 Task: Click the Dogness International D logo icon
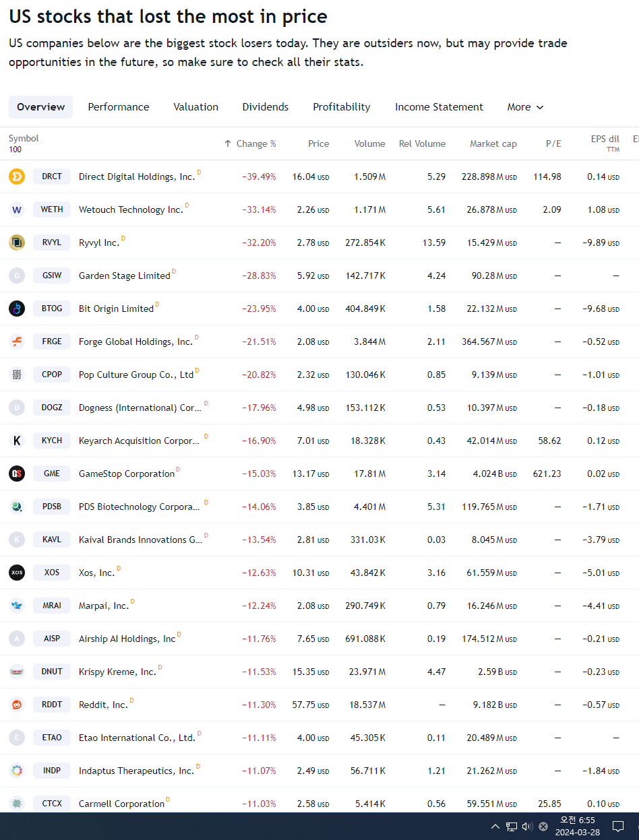pyautogui.click(x=17, y=408)
